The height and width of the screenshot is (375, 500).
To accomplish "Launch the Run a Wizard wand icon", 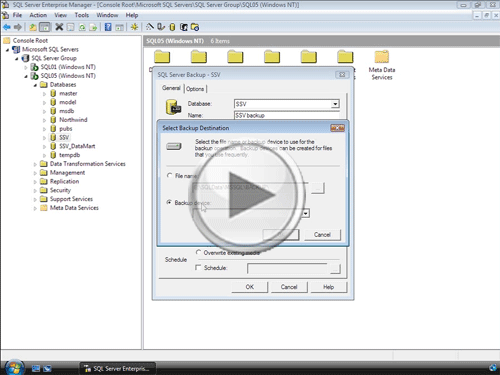I will tap(150, 27).
